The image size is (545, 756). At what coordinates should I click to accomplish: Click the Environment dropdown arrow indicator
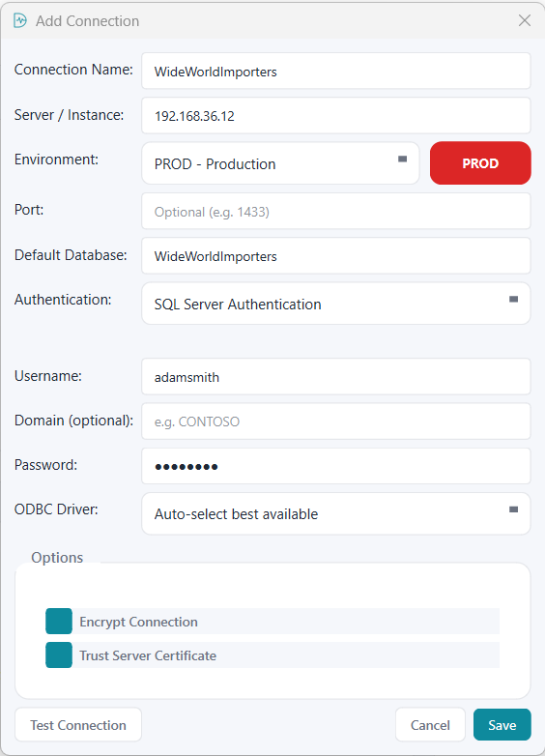click(x=402, y=160)
